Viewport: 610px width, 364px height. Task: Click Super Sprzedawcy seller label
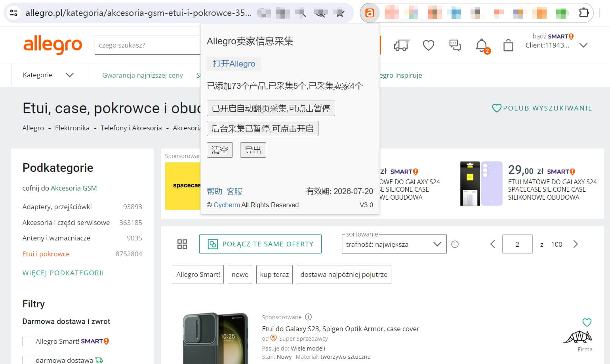(303, 339)
